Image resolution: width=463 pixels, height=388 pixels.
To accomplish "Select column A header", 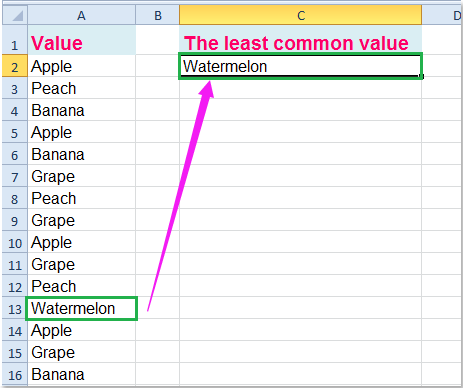I will coord(81,15).
